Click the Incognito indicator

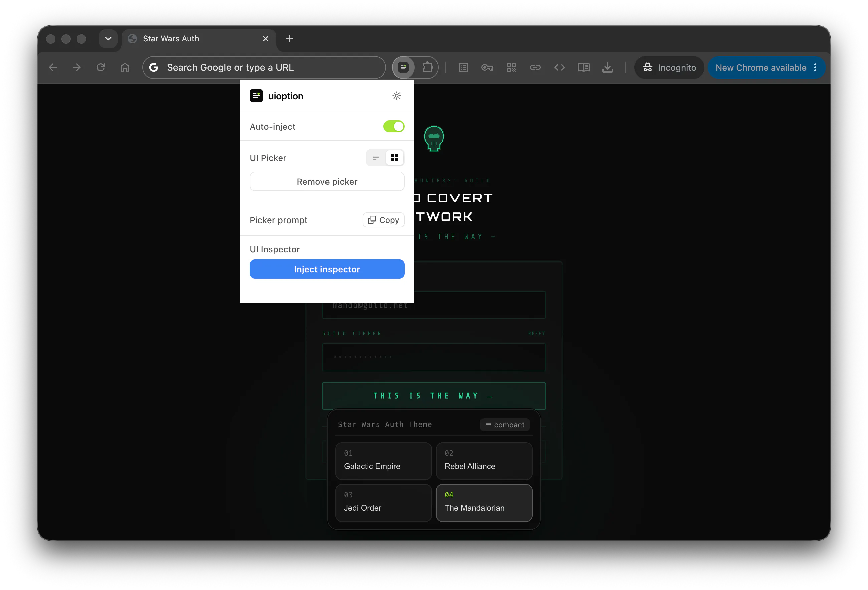tap(669, 67)
